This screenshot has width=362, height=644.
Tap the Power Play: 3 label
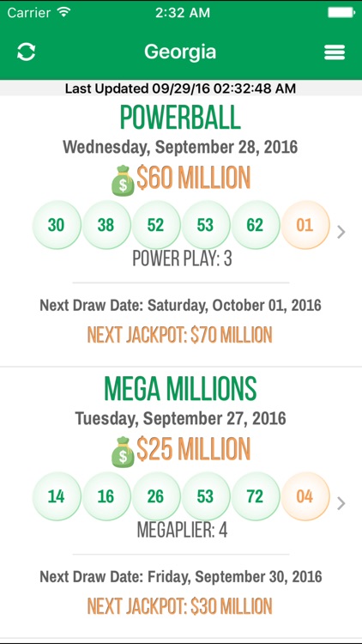(x=182, y=258)
